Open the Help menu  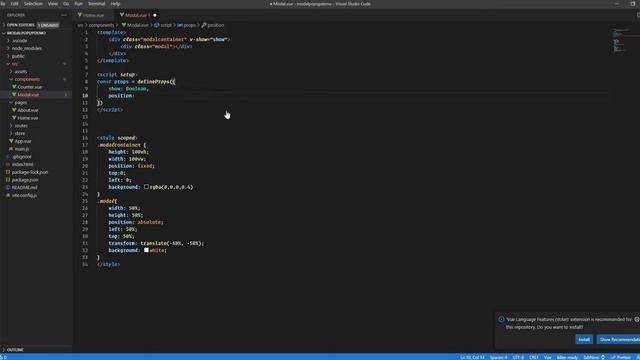[115, 4]
